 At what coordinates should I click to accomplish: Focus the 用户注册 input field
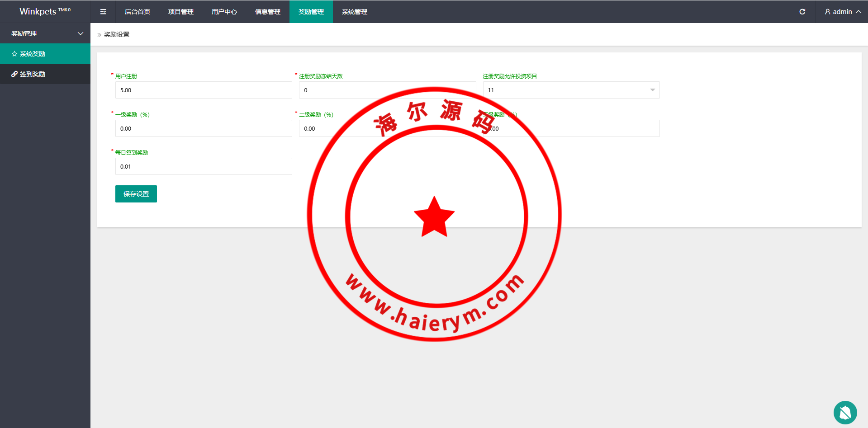pos(204,90)
